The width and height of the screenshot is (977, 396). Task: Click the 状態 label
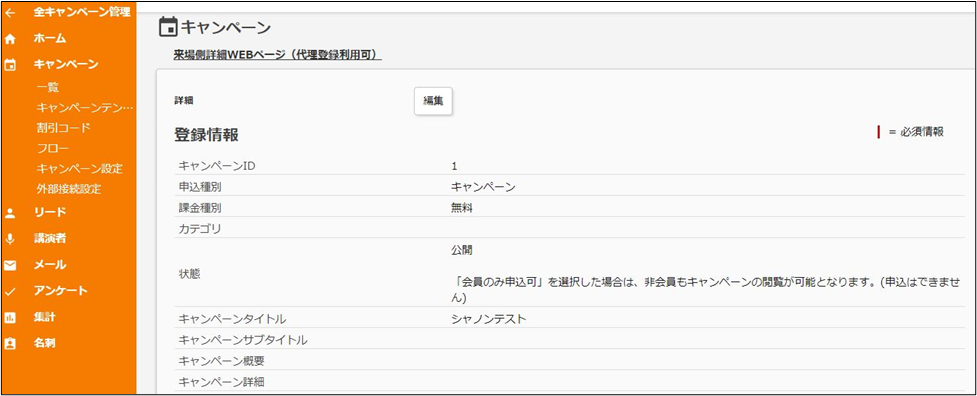189,274
